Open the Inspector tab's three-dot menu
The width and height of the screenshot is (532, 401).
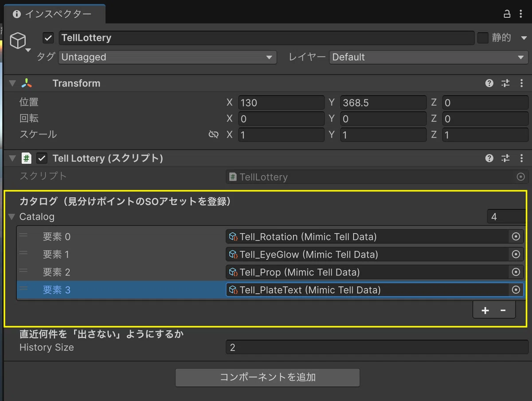tap(520, 14)
